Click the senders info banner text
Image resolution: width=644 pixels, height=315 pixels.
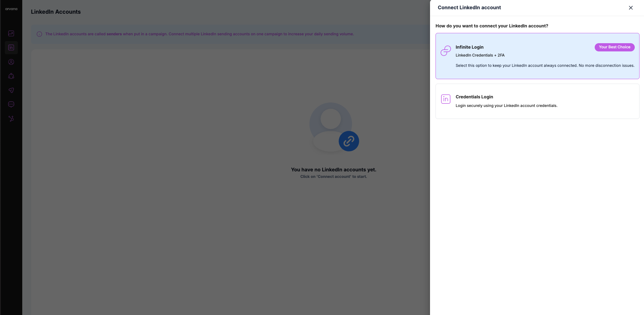pyautogui.click(x=199, y=34)
